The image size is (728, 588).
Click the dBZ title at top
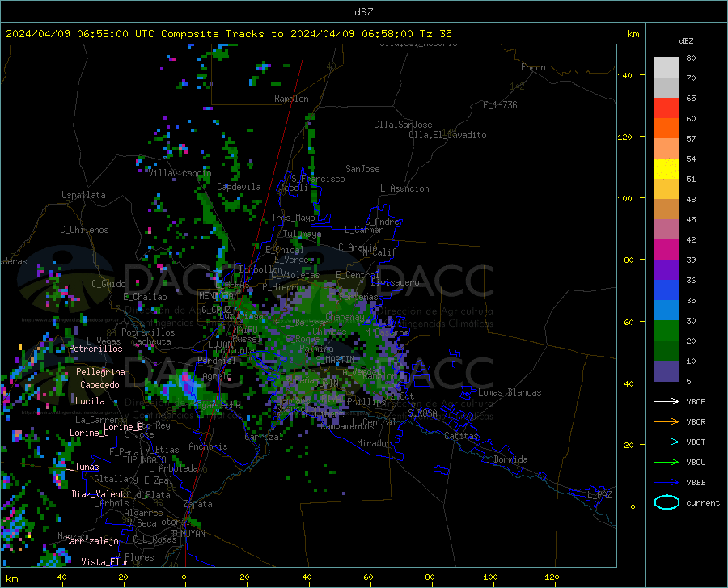pyautogui.click(x=363, y=12)
